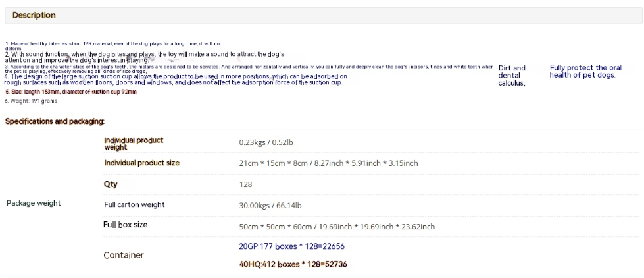Click the Full carton weight label
The image size is (644, 278).
(x=134, y=205)
